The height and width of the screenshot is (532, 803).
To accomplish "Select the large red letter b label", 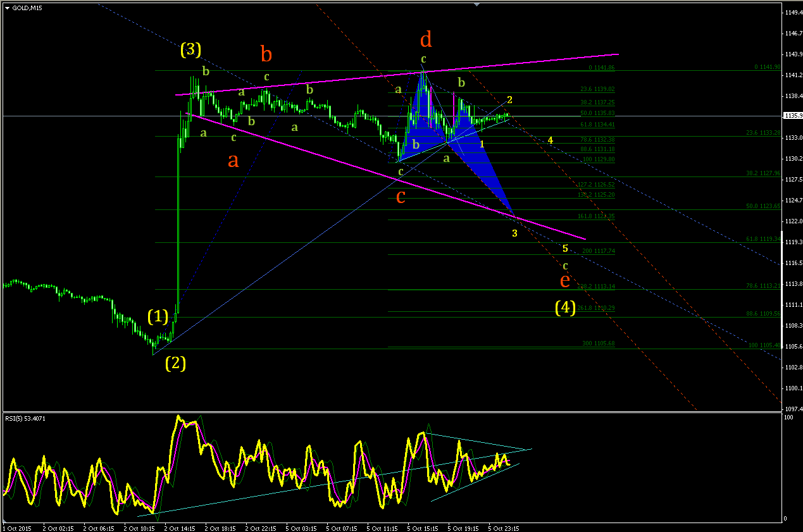I will pyautogui.click(x=266, y=54).
